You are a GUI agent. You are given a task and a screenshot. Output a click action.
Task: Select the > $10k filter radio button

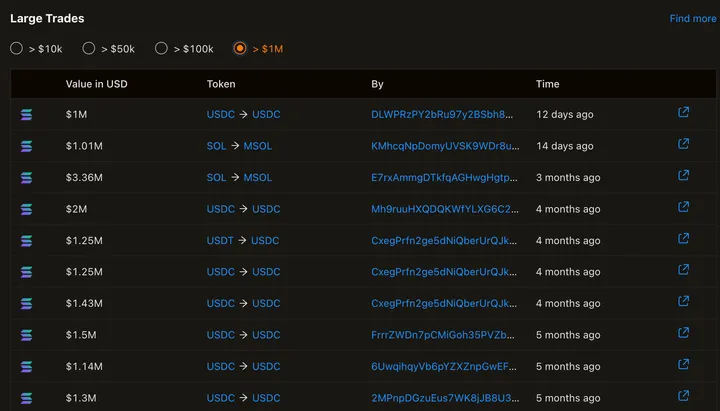16,48
